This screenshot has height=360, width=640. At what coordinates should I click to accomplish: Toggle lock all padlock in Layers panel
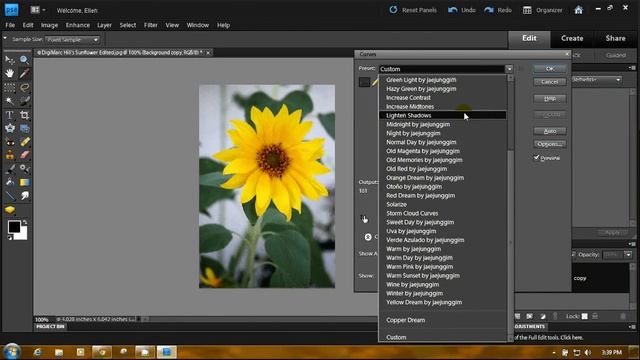coord(595,316)
